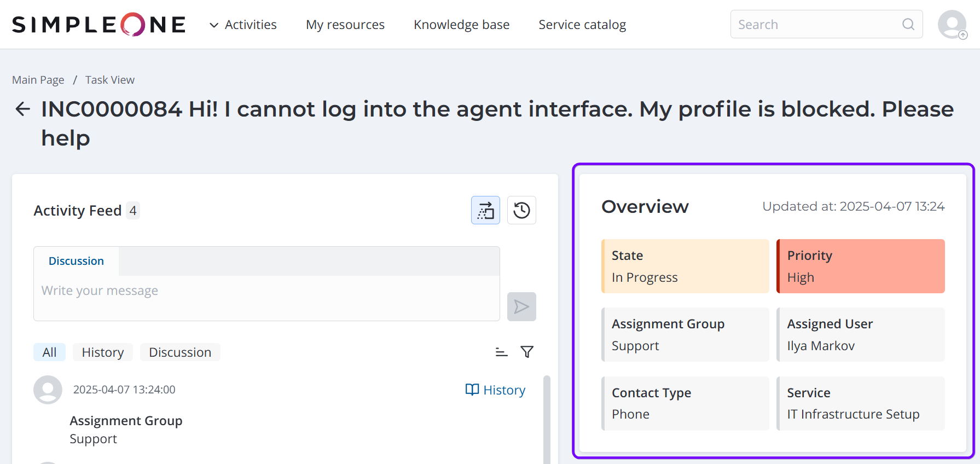Toggle the activity feed auto-update icon
This screenshot has width=980, height=464.
coord(485,210)
